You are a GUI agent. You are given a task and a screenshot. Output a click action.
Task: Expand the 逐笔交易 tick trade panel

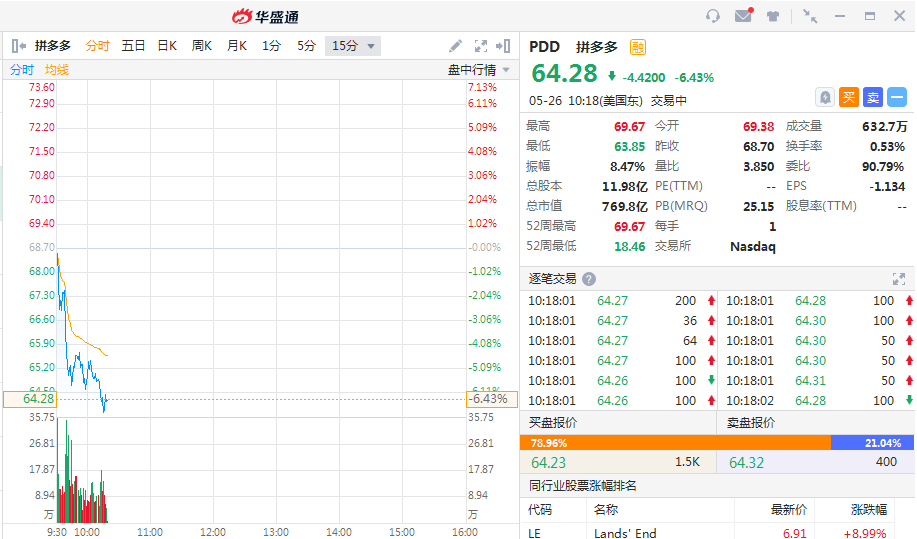898,279
